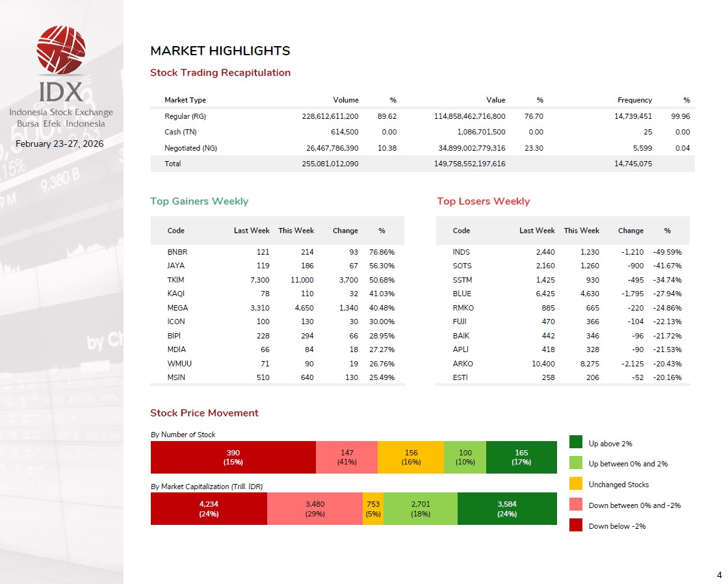Click the pink 'Down between 0% and -2%' swatch

(576, 504)
